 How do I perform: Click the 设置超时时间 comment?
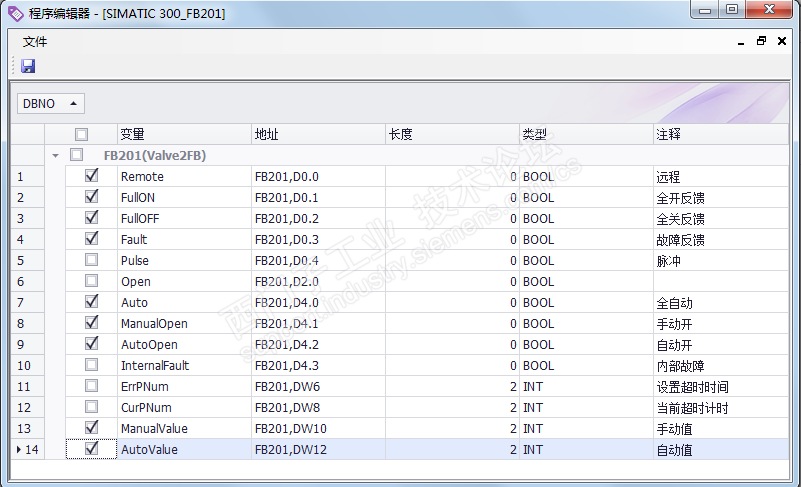(692, 387)
